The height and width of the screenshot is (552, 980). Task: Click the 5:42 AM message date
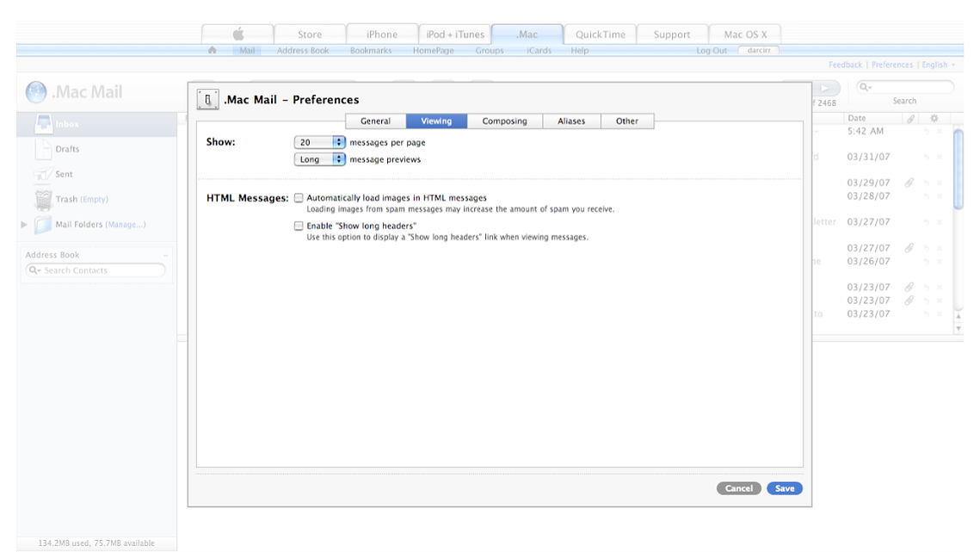pos(865,131)
